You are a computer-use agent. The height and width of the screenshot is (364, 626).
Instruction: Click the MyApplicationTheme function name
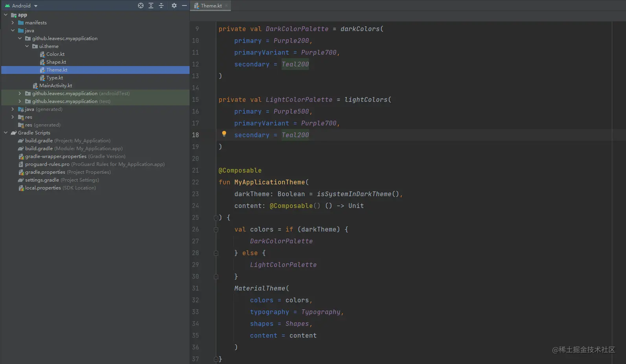click(x=270, y=182)
